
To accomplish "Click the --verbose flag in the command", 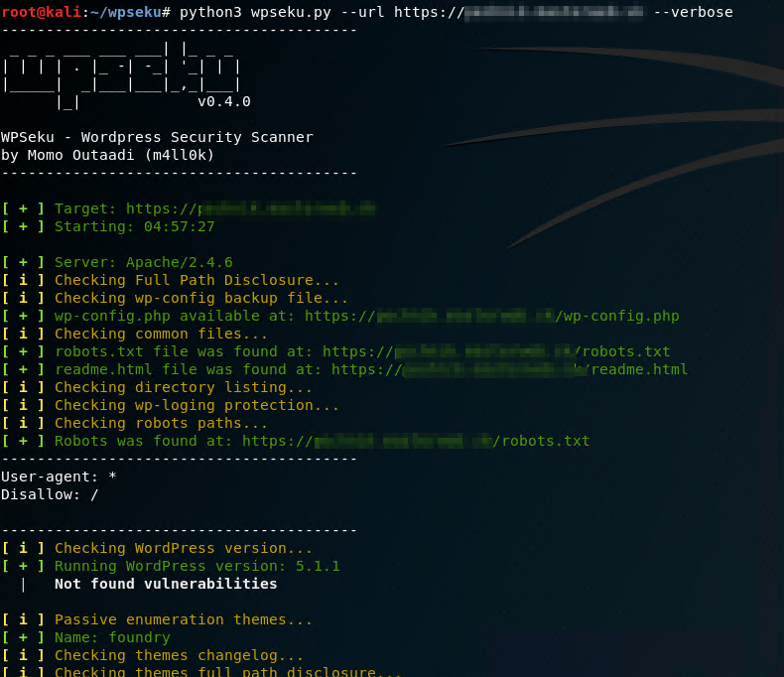I will [x=693, y=12].
